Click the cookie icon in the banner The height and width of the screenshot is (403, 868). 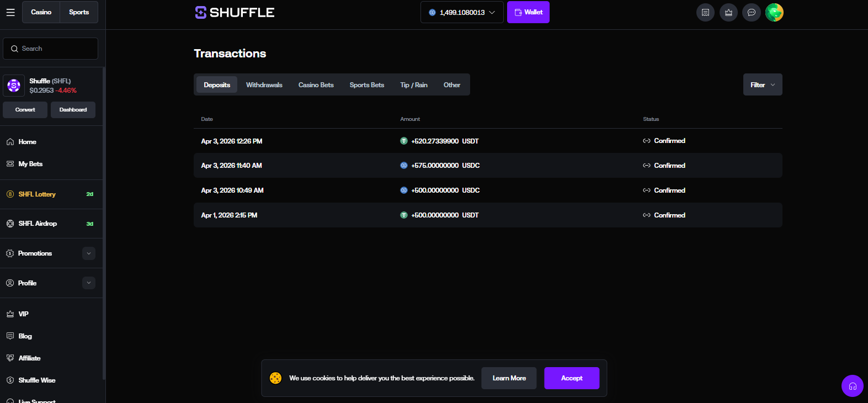point(275,378)
